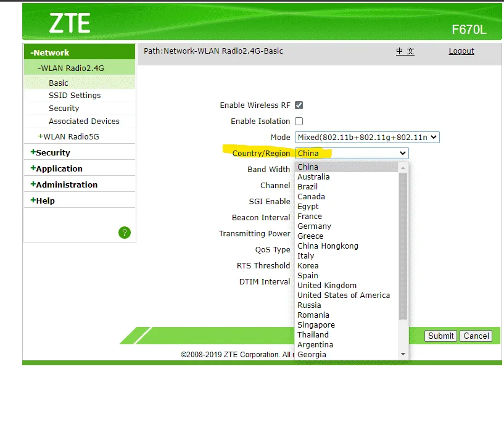This screenshot has height=422, width=504.
Task: Select China Hongkong option
Action: click(x=347, y=246)
